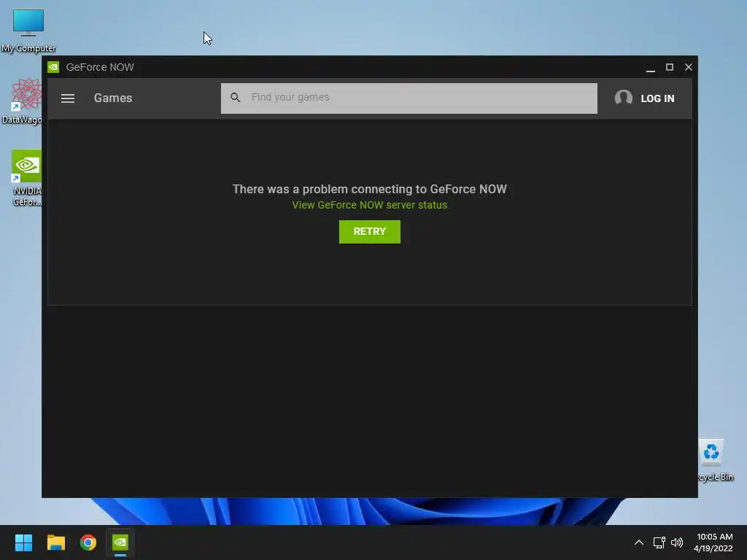
Task: Click the GeForce NOW window title text
Action: pos(100,67)
